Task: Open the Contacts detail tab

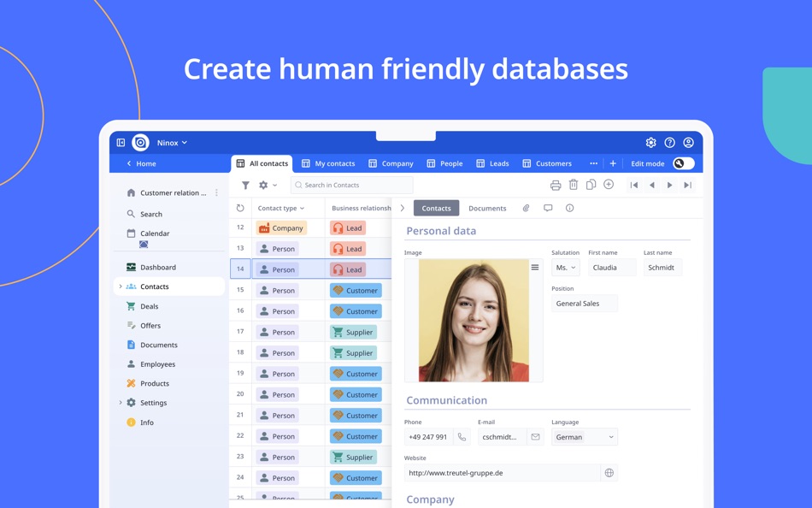Action: [436, 208]
